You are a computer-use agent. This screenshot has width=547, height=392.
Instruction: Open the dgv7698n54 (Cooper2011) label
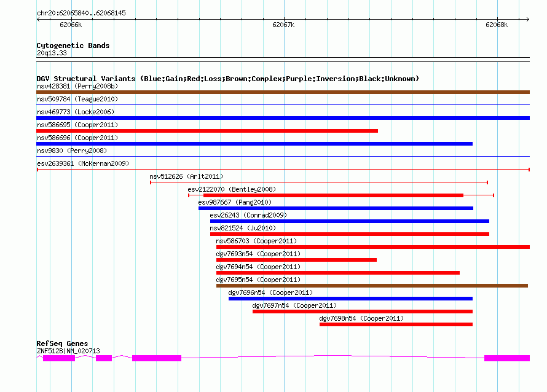point(362,318)
